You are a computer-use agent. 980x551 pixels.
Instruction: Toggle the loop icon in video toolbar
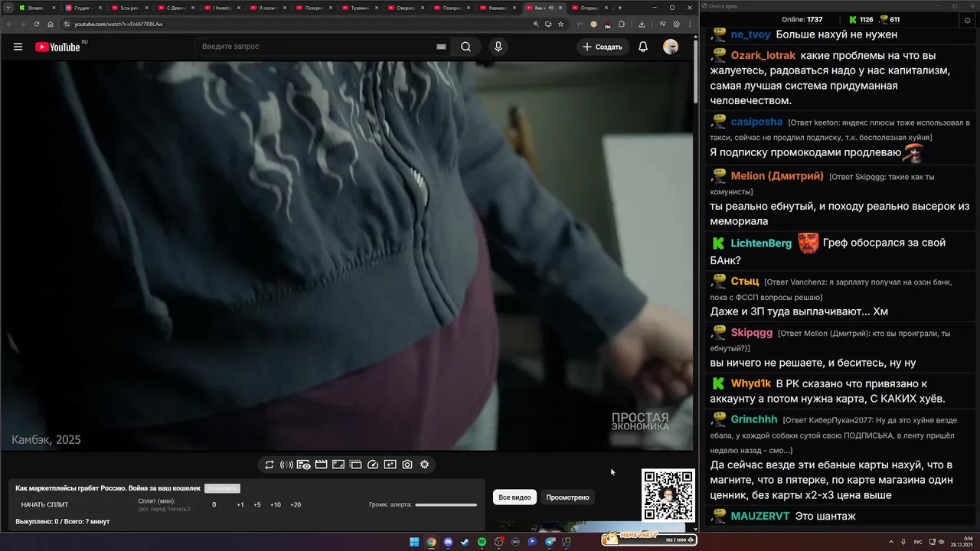[269, 465]
